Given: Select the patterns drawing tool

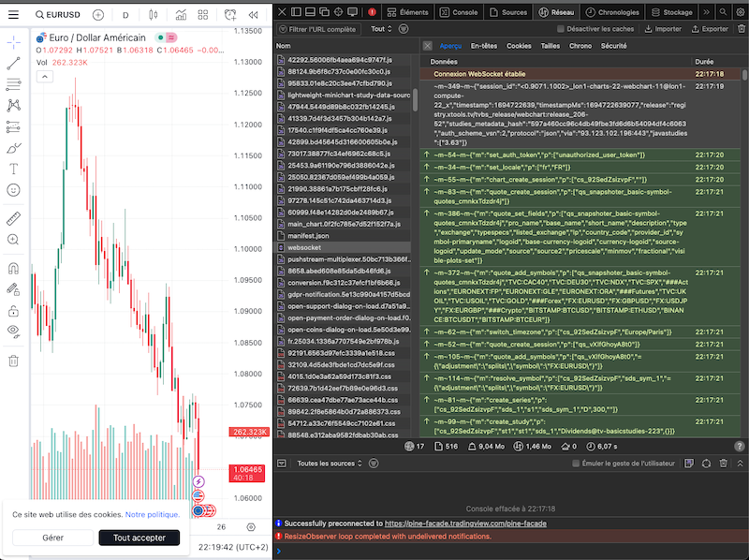Looking at the screenshot, I should pos(13,105).
